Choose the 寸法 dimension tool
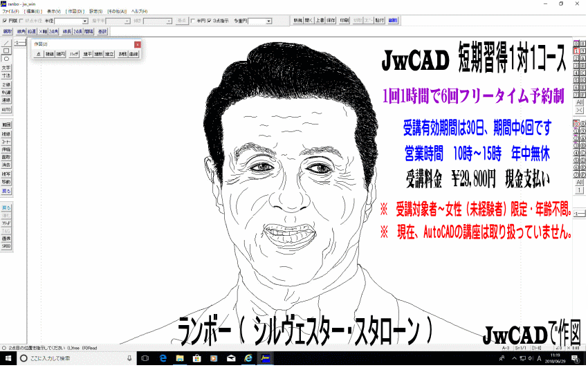Viewport: 588px width, 370px height. click(6, 75)
